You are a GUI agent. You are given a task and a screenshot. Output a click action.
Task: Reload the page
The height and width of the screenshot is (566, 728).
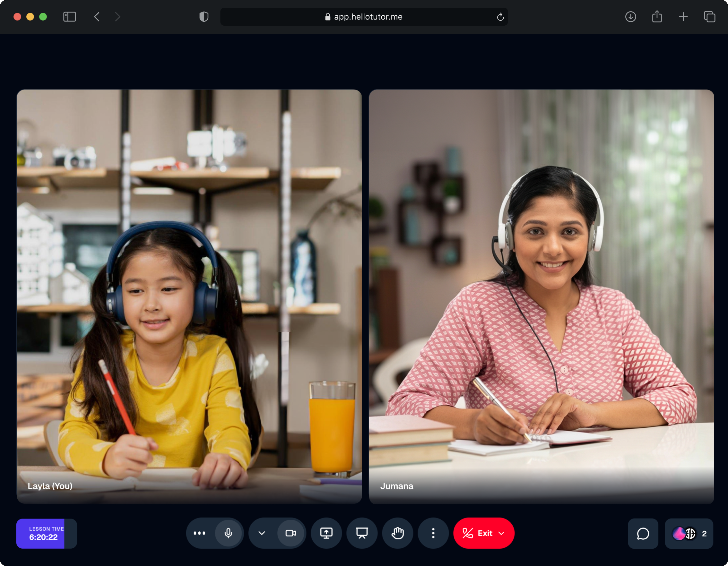[x=500, y=17]
